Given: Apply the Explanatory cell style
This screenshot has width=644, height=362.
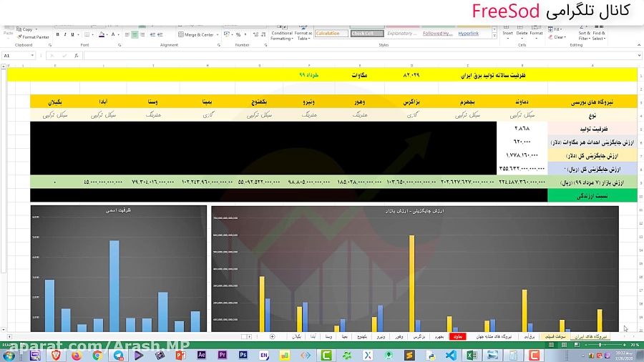Looking at the screenshot, I should point(402,33).
